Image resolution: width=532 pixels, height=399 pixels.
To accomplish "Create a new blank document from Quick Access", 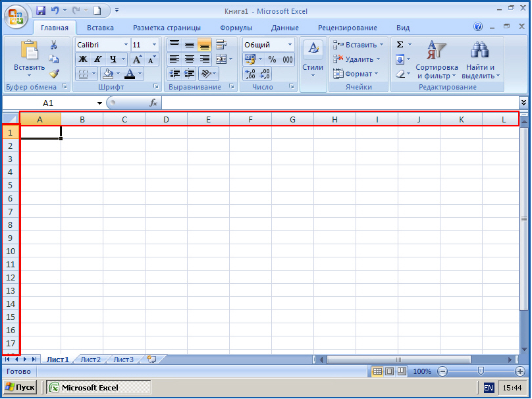I will pos(97,11).
